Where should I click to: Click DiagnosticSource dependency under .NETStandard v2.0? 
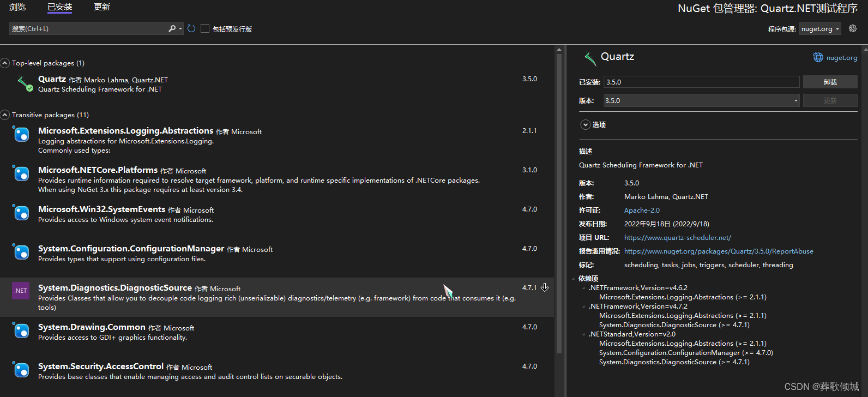674,362
